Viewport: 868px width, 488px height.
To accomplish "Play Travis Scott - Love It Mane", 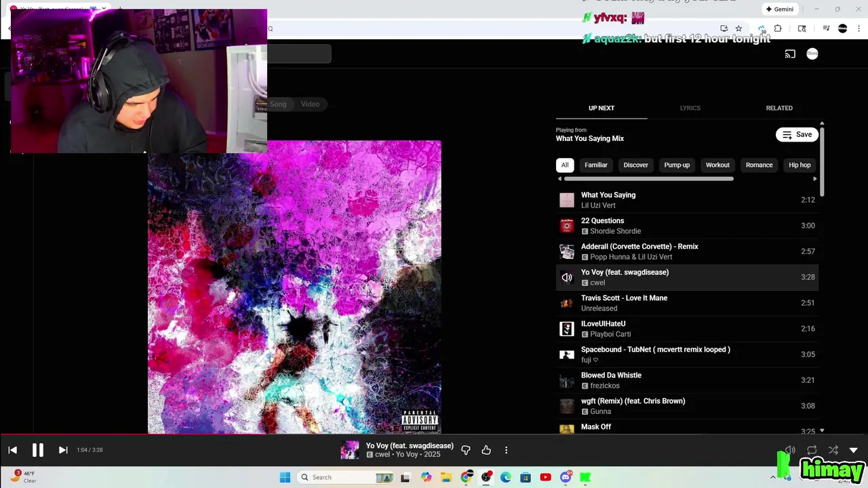I will point(687,303).
